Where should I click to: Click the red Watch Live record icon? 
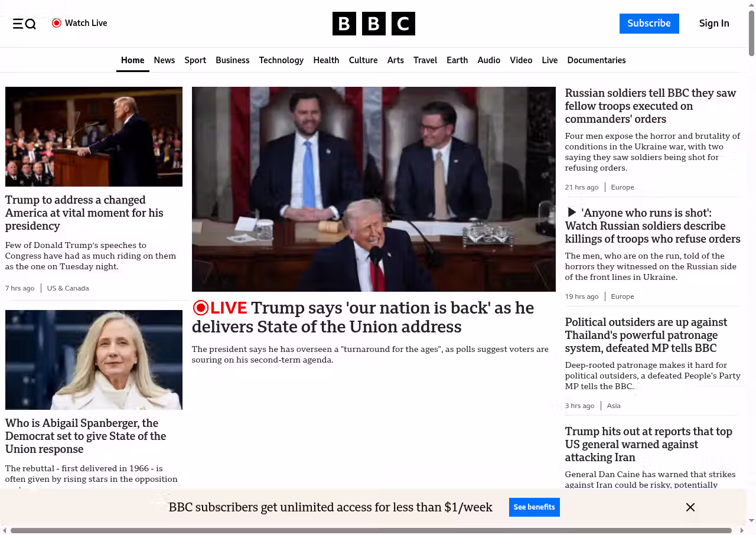[57, 23]
